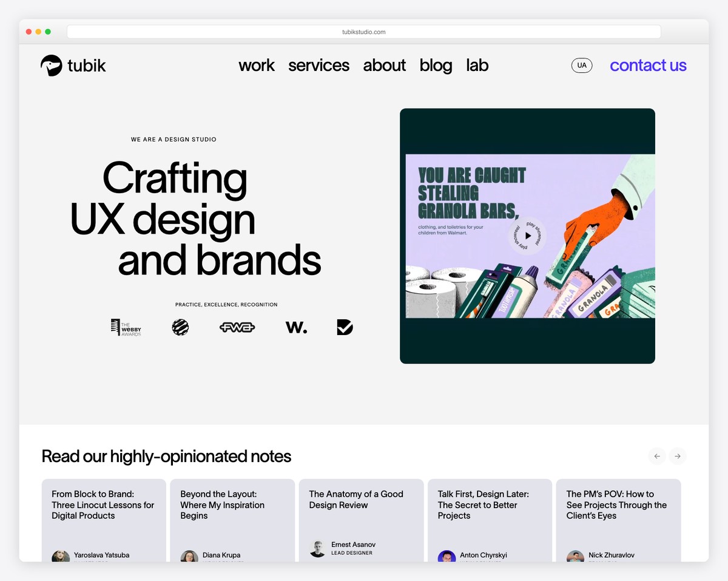Screen dimensions: 728x581
Task: Select the checkmark award badge
Action: coord(344,327)
